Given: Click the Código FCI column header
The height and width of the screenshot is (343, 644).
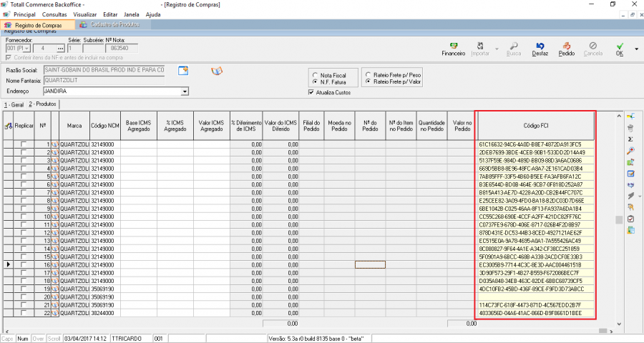Looking at the screenshot, I should point(535,126).
